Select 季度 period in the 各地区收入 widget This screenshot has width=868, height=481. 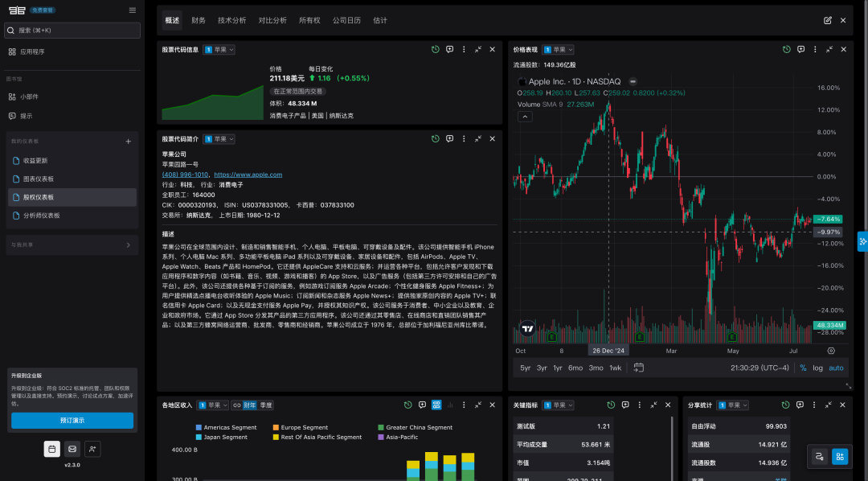click(x=266, y=405)
